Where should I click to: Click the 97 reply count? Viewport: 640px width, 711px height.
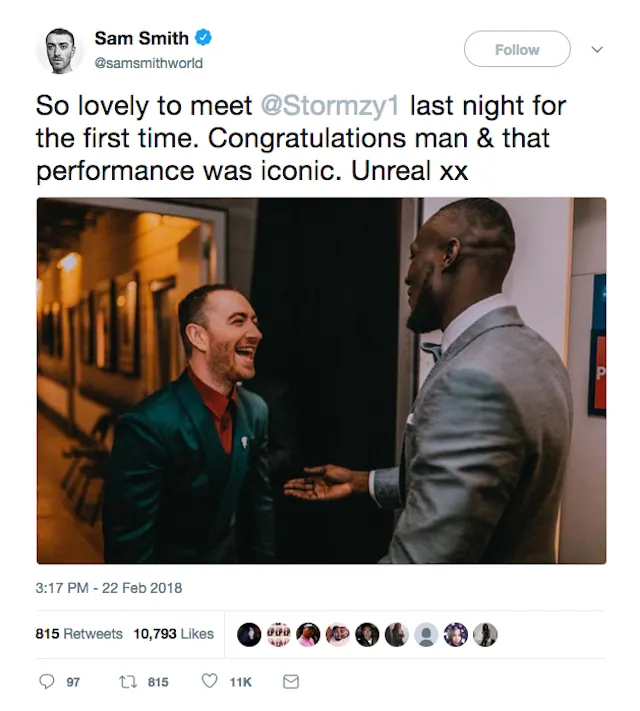pos(73,682)
